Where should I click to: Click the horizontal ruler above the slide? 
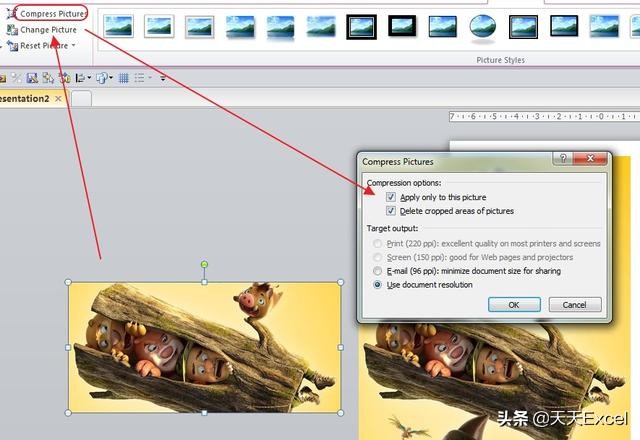(x=544, y=116)
